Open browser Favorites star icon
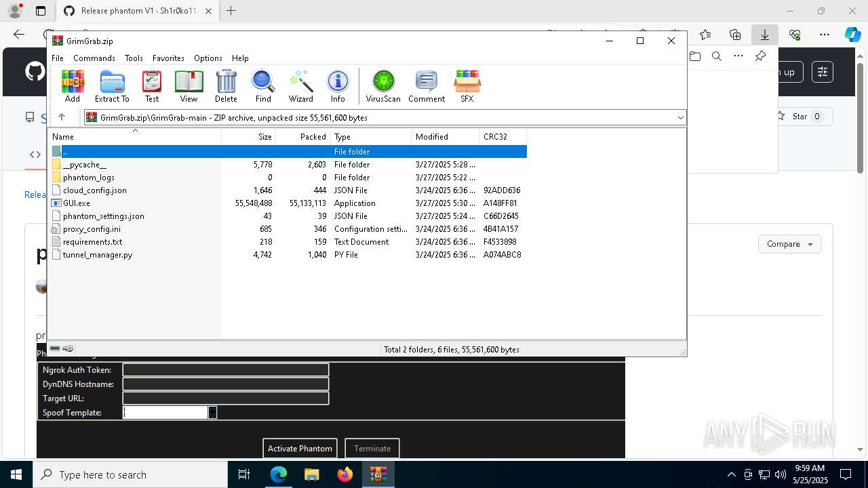Screen dimensions: 868x488 tap(705, 35)
